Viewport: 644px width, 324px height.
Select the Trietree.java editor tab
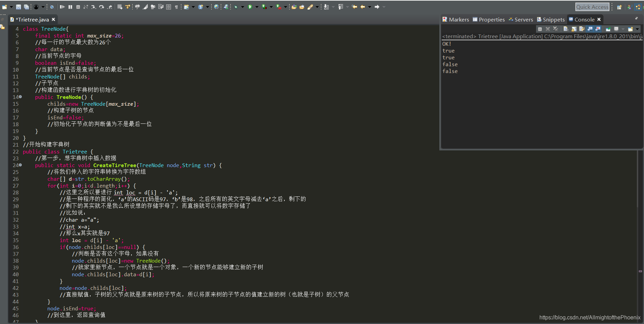(33, 19)
